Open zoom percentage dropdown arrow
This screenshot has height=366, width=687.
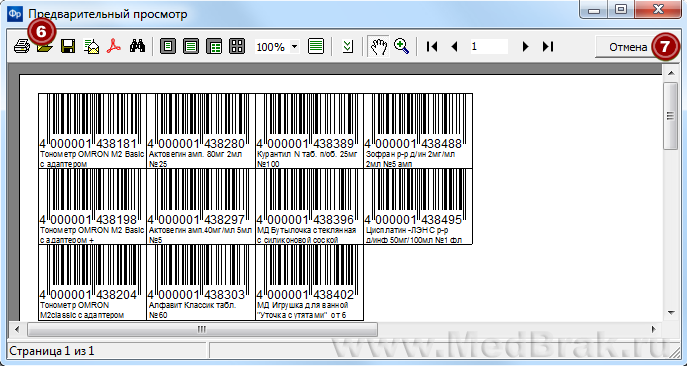(294, 46)
